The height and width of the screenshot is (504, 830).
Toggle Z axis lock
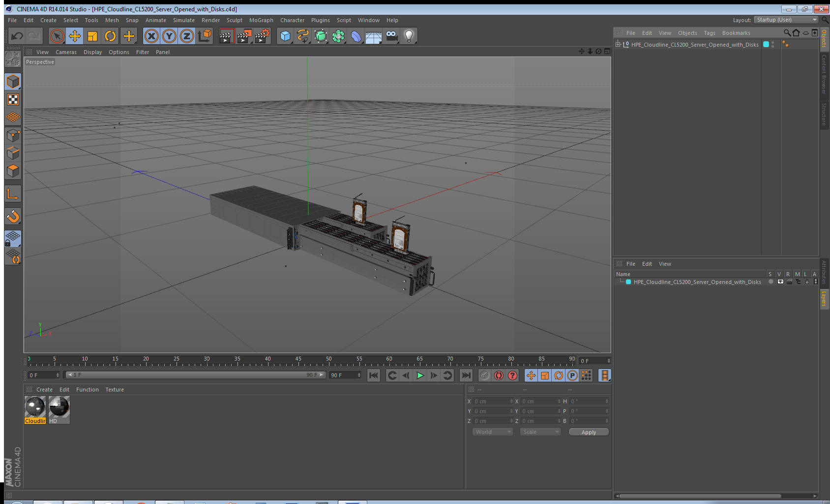pyautogui.click(x=187, y=36)
